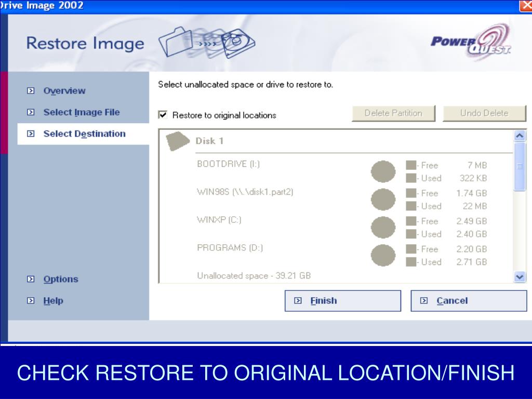Click the Disk 1 drive icon

click(x=178, y=141)
